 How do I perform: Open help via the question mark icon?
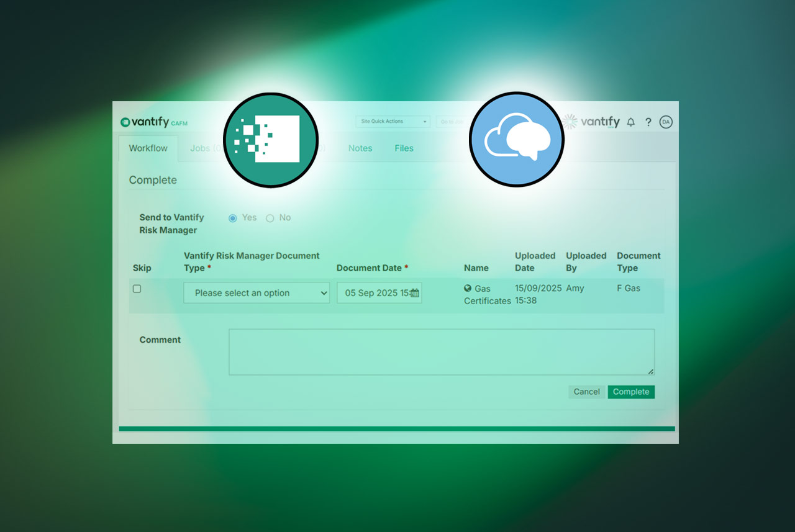(648, 122)
